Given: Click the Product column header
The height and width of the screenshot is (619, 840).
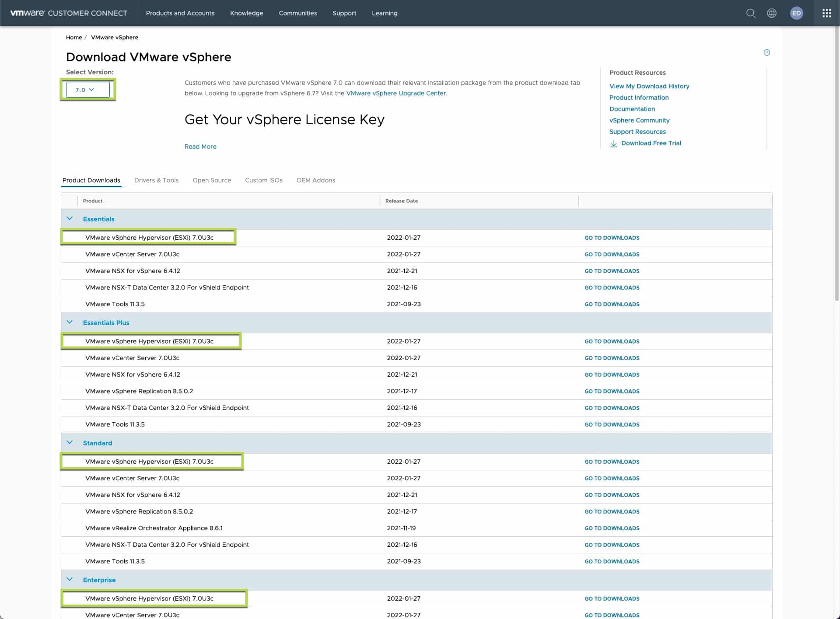Looking at the screenshot, I should pyautogui.click(x=93, y=201).
